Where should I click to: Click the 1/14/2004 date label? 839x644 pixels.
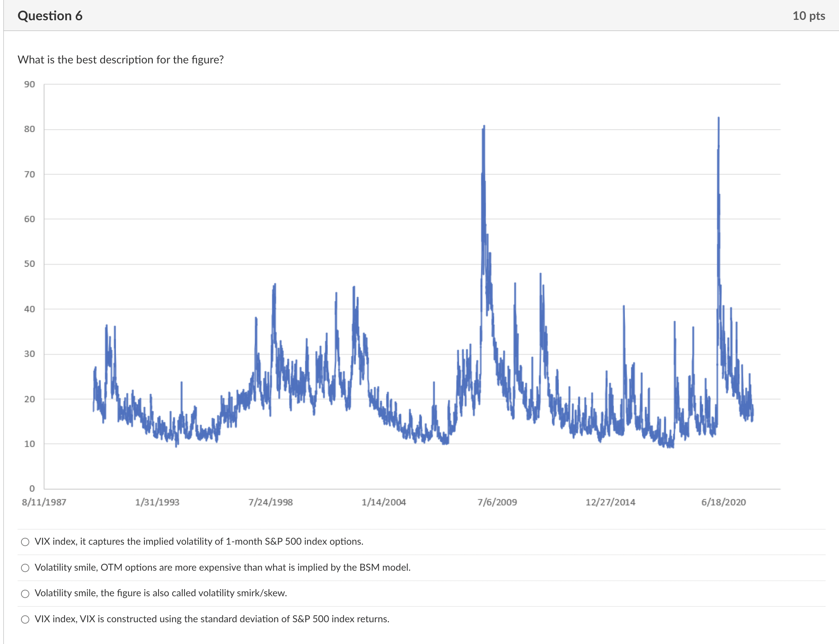[384, 502]
